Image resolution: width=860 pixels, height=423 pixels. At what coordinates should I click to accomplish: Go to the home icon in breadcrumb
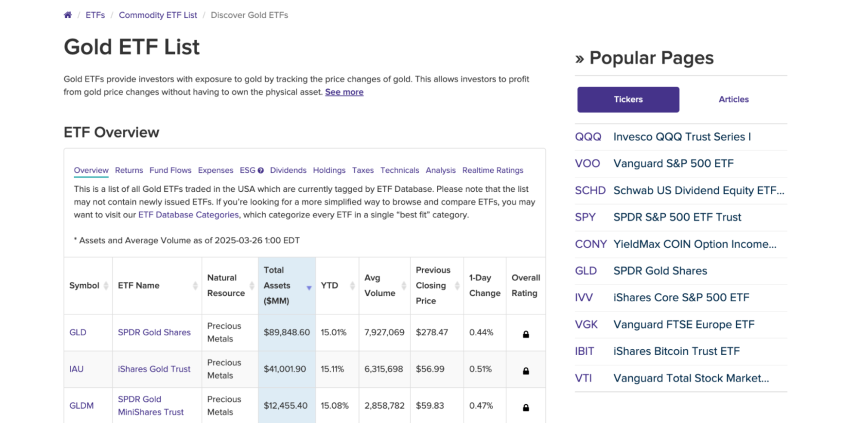coord(67,15)
